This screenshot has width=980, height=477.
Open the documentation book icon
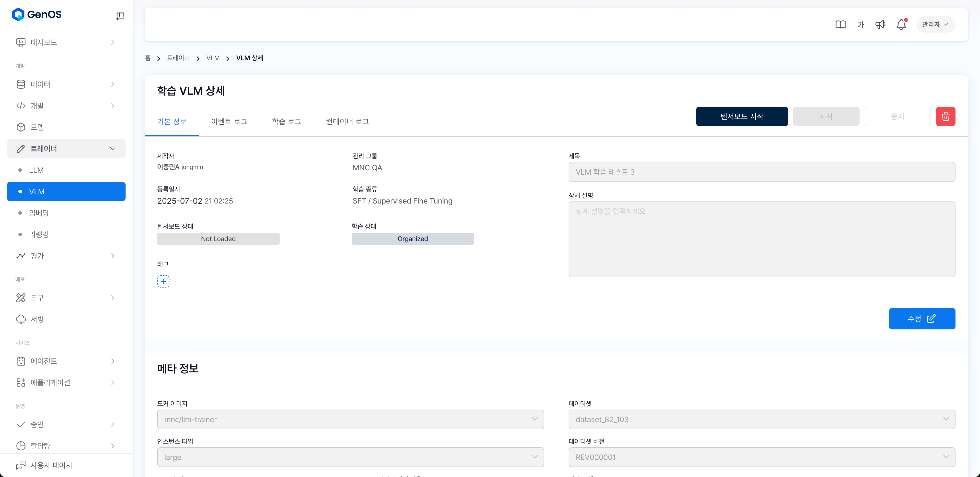tap(840, 25)
